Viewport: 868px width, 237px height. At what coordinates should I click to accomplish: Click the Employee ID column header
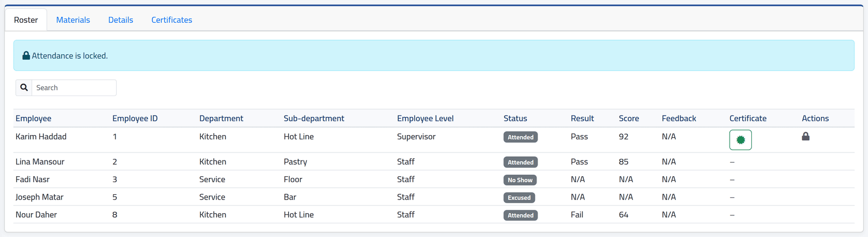click(x=135, y=118)
